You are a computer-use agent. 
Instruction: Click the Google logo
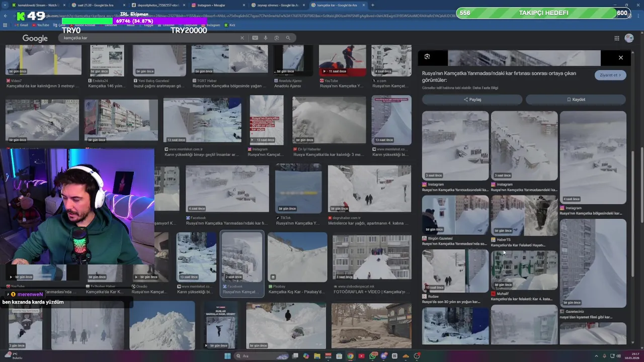click(x=35, y=38)
